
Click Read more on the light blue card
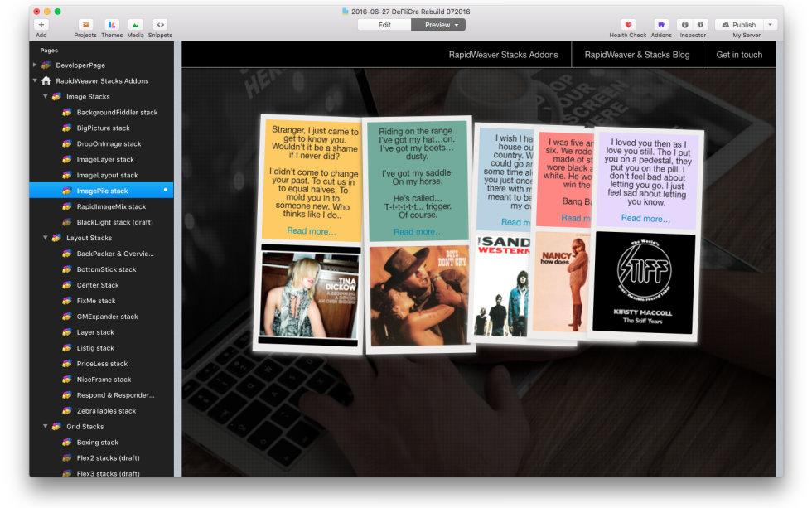coord(515,222)
